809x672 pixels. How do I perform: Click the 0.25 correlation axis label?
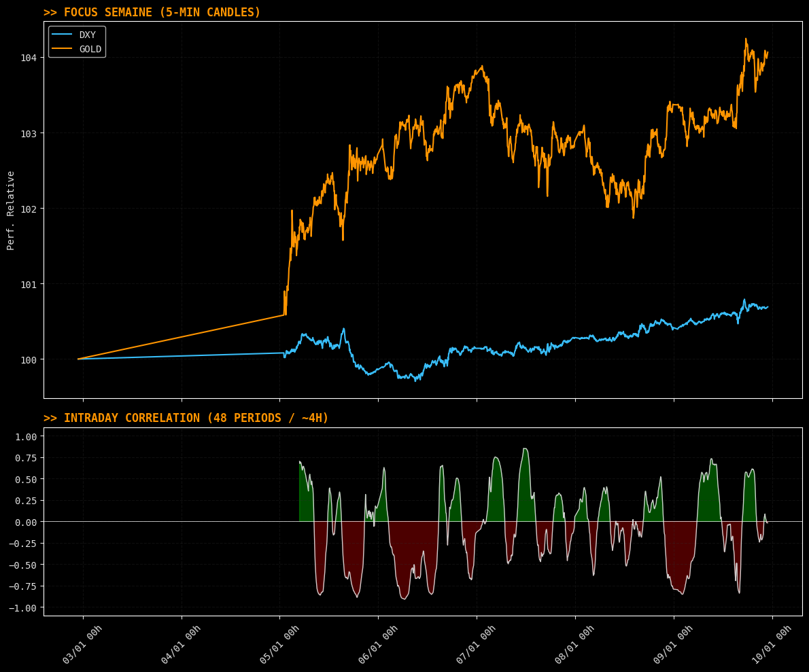point(26,501)
